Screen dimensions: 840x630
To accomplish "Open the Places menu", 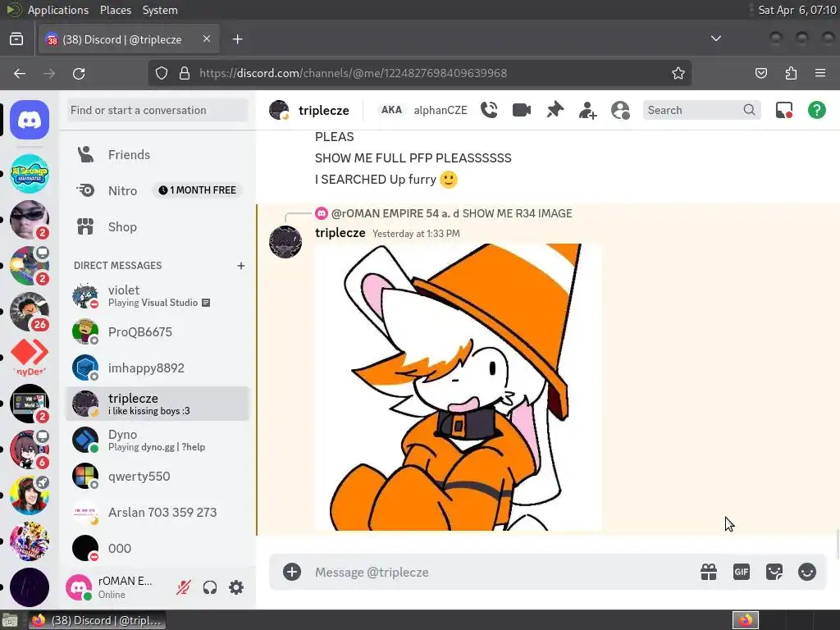I will (115, 10).
